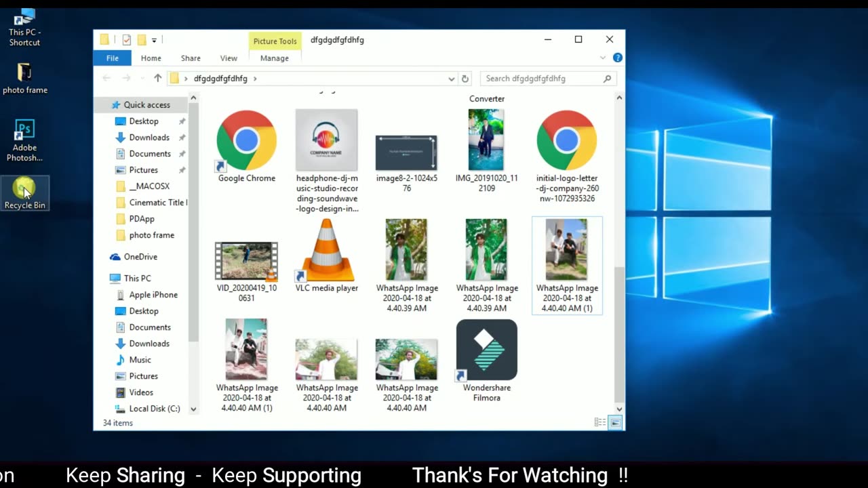The height and width of the screenshot is (488, 868).
Task: Unpin Desktop pin icon in Quick access
Action: click(x=182, y=121)
